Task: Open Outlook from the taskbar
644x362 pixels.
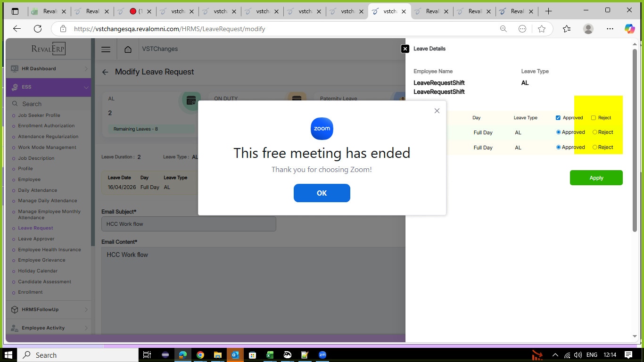Action: click(235, 355)
